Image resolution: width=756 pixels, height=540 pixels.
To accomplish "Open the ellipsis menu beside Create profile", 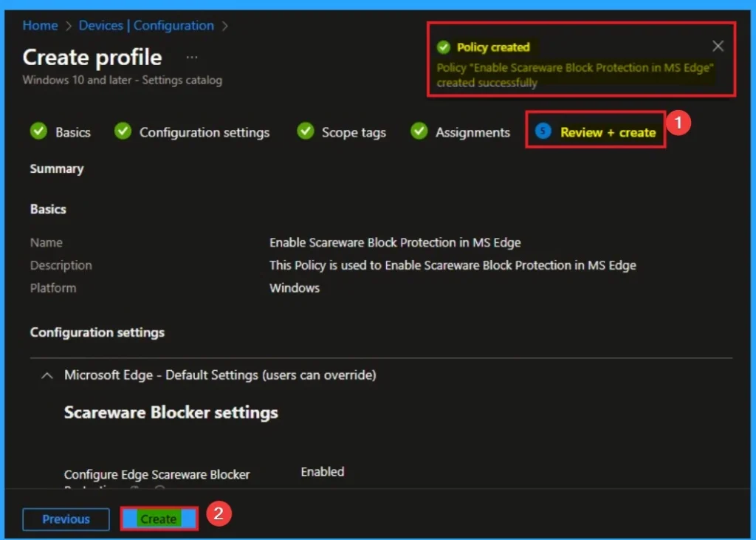I will [x=192, y=58].
